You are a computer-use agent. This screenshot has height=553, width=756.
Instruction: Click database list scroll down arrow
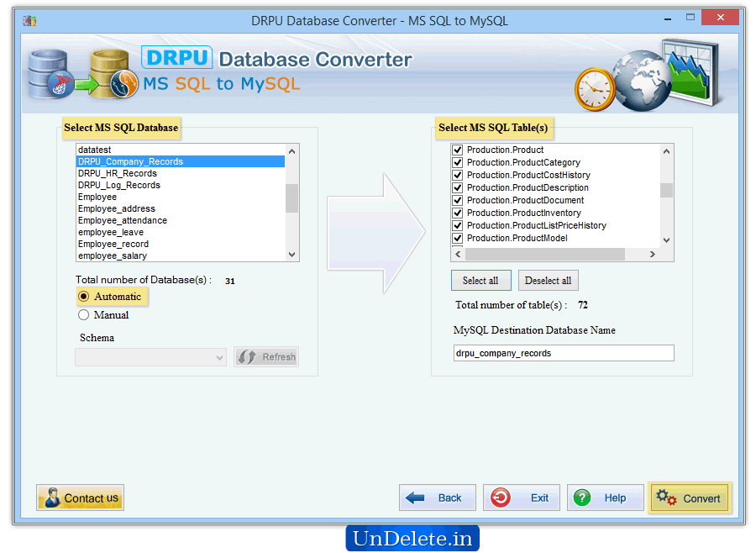291,255
